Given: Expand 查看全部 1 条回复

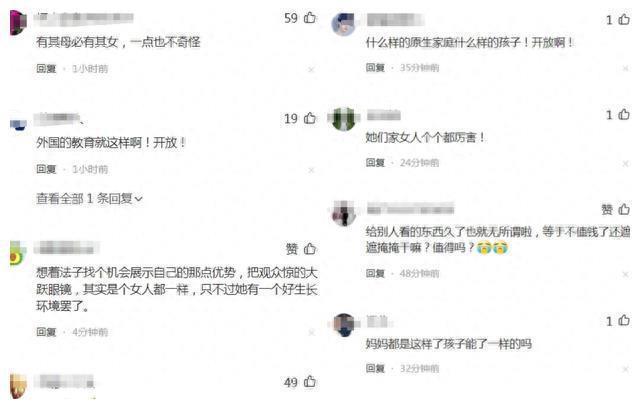Looking at the screenshot, I should pyautogui.click(x=89, y=199).
